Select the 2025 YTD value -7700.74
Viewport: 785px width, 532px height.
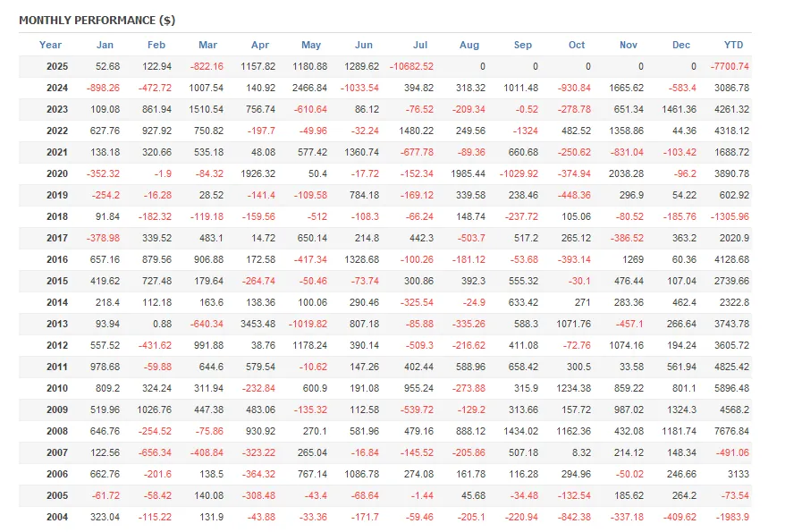(x=730, y=66)
